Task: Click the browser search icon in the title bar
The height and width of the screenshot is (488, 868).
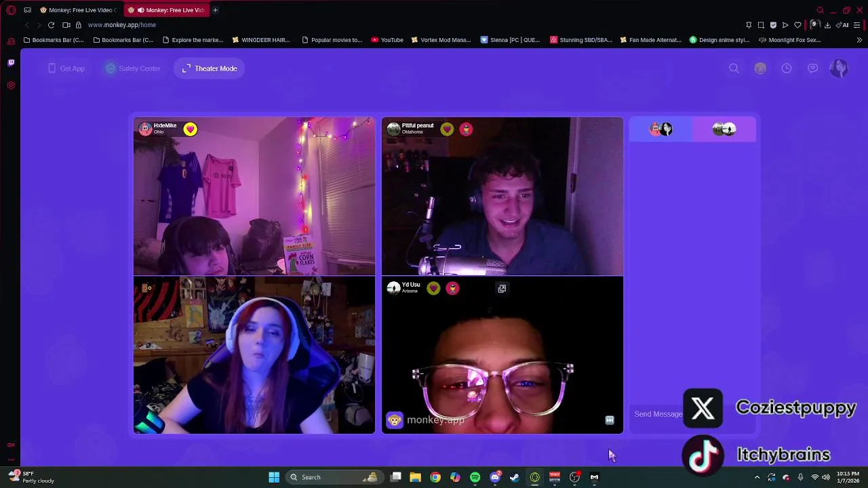Action: click(820, 10)
